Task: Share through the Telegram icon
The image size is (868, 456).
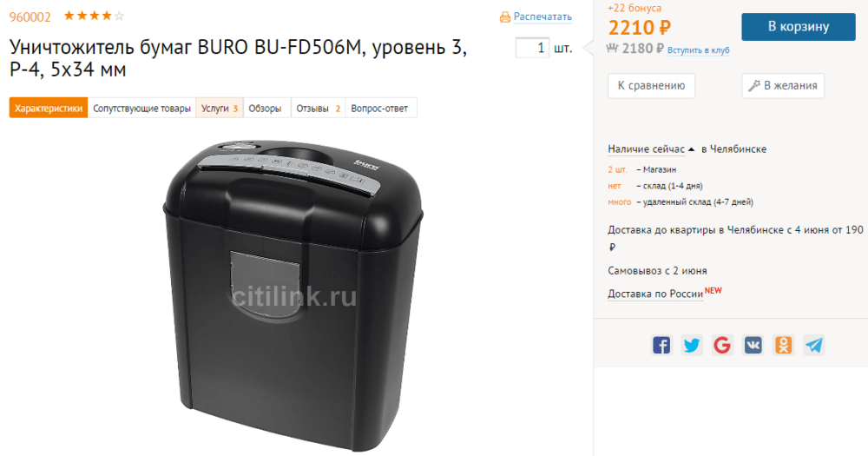Action: 814,345
